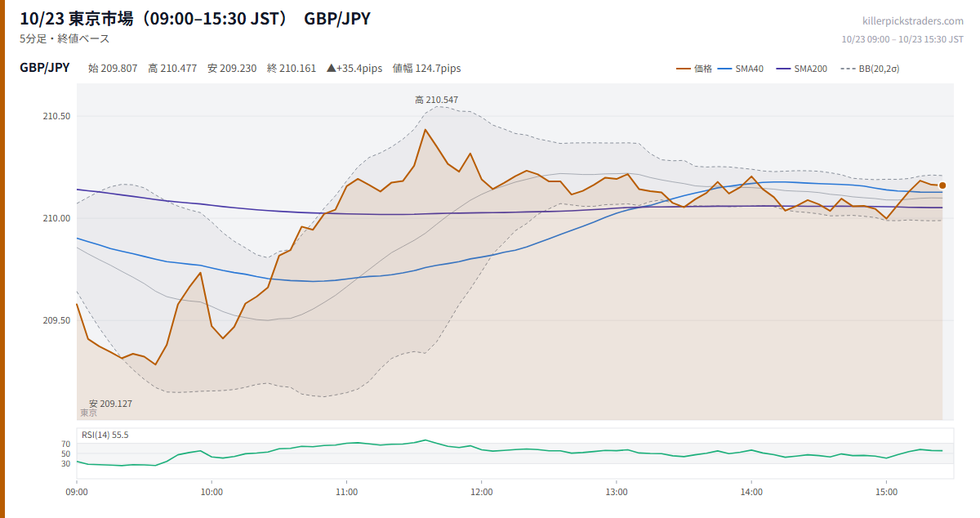Click the 210.00 y-axis label

[x=56, y=218]
